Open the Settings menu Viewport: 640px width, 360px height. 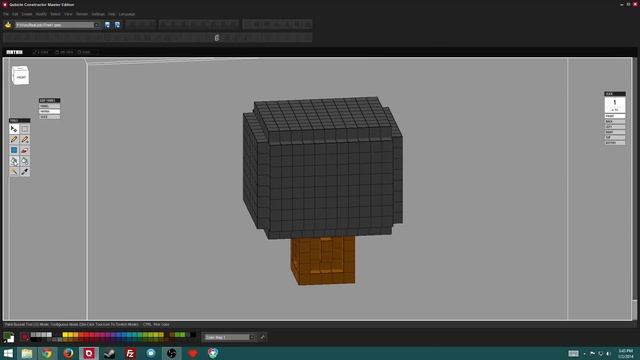pyautogui.click(x=98, y=14)
